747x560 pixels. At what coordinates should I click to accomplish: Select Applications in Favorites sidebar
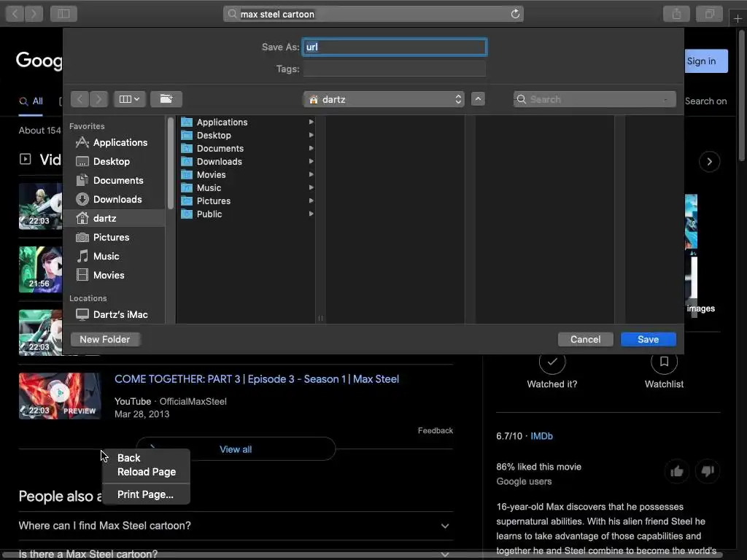pyautogui.click(x=113, y=142)
